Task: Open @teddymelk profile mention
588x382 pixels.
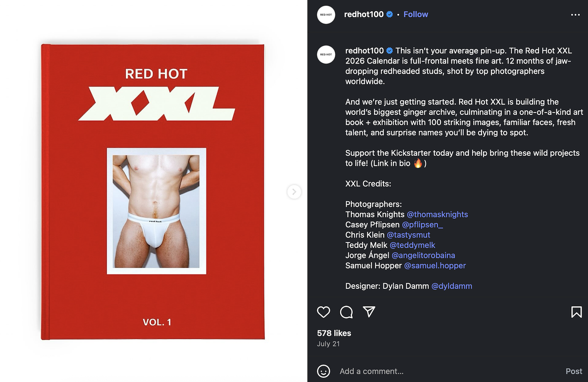Action: coord(413,245)
